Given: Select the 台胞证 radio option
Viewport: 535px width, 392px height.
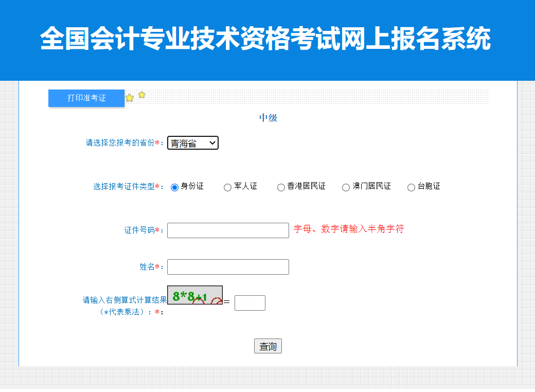Looking at the screenshot, I should tap(411, 187).
